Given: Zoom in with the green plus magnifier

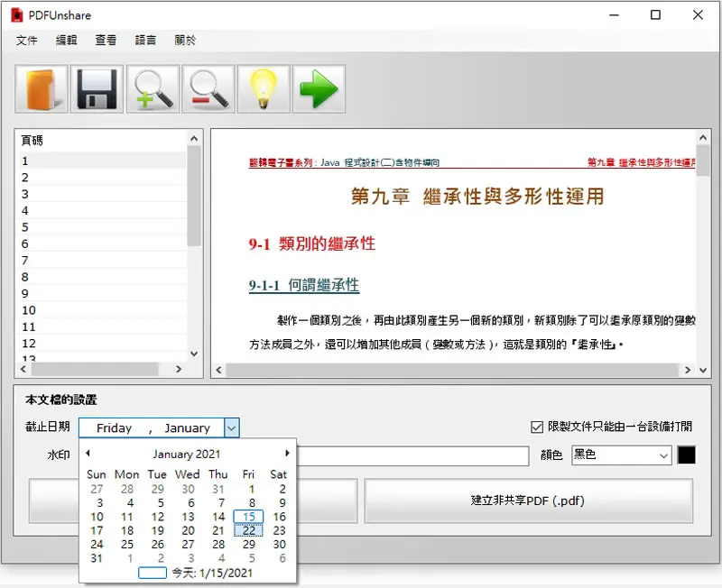Looking at the screenshot, I should tap(153, 89).
